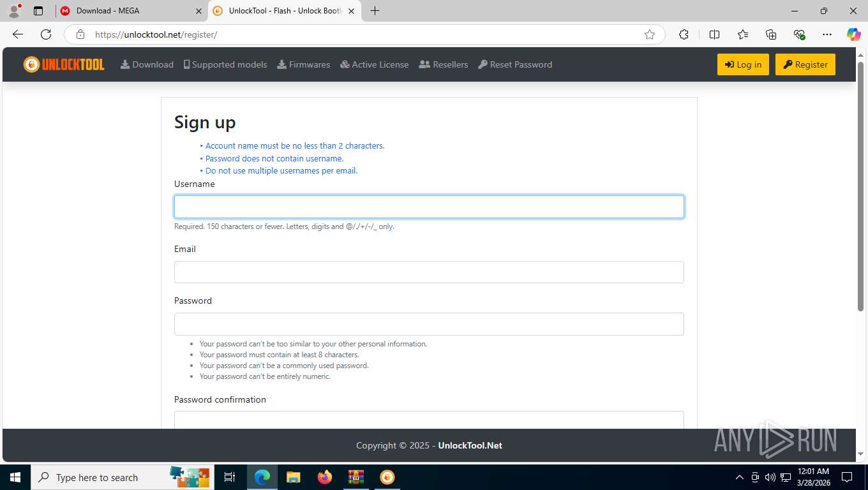Add this page to favorites star
This screenshot has height=490, width=868.
[x=650, y=34]
